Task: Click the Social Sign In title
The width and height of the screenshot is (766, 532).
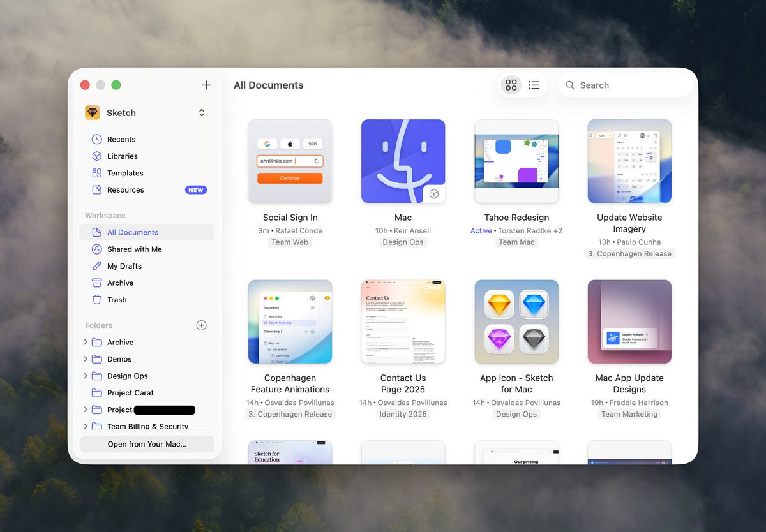Action: point(290,218)
